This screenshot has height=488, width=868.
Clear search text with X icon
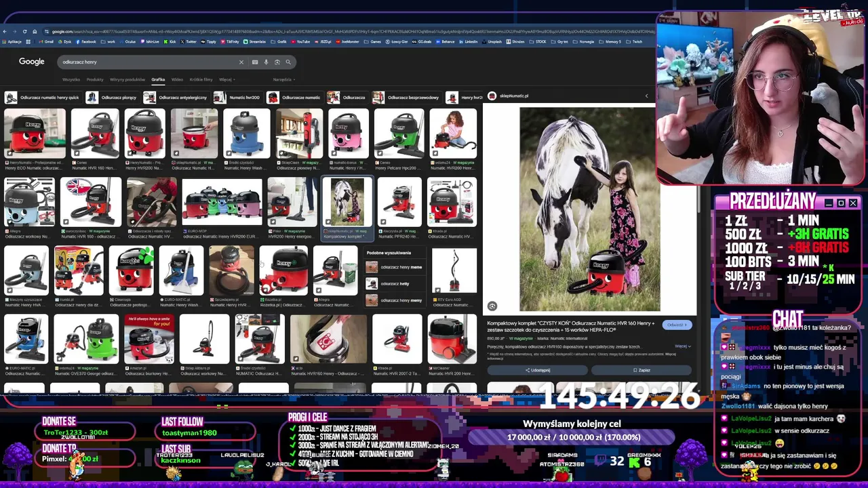pyautogui.click(x=241, y=62)
